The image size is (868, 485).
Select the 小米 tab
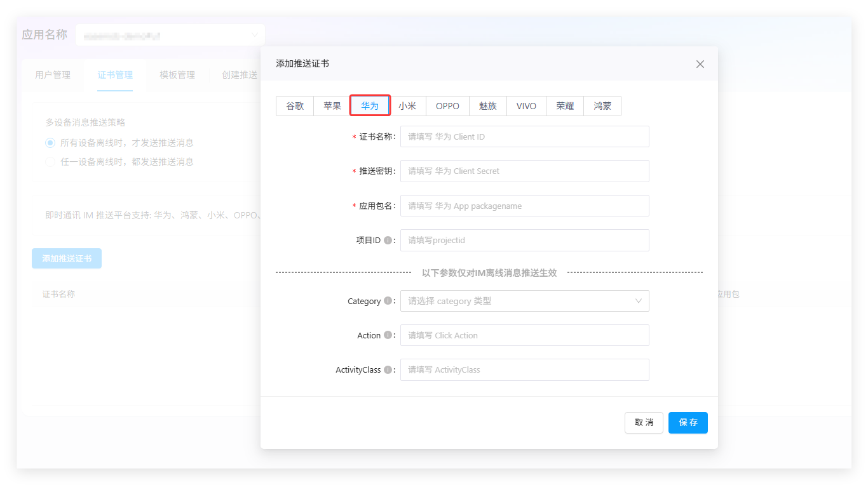pyautogui.click(x=407, y=106)
